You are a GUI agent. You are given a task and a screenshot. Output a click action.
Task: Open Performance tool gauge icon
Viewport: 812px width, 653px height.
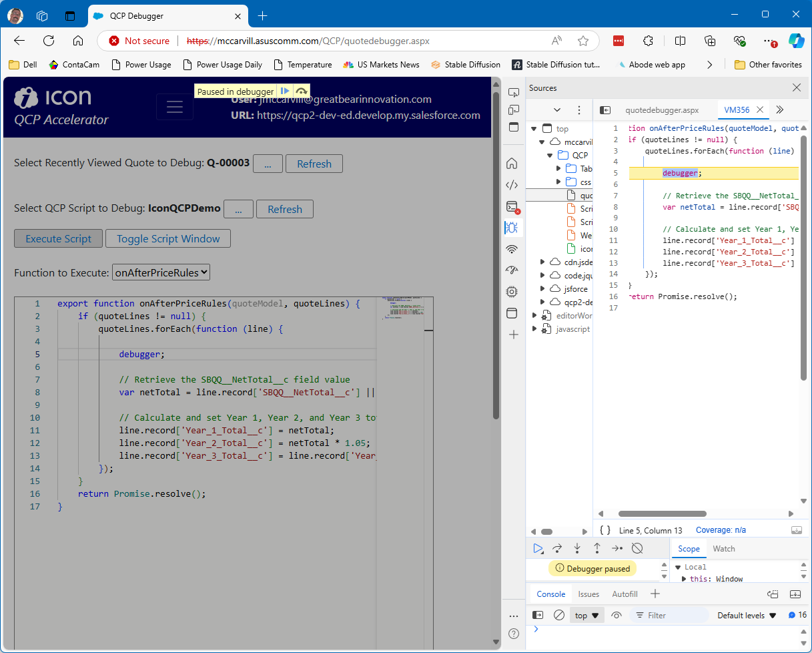coord(512,270)
